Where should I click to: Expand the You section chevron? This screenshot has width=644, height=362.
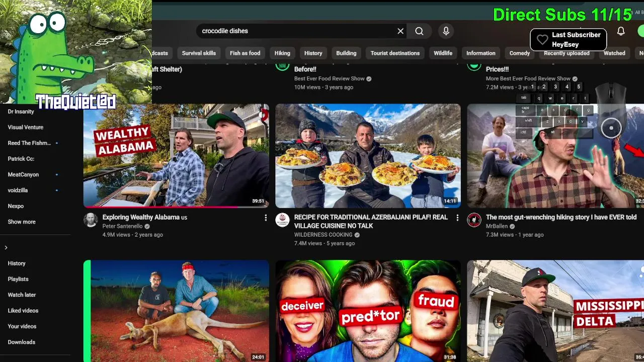coord(6,247)
